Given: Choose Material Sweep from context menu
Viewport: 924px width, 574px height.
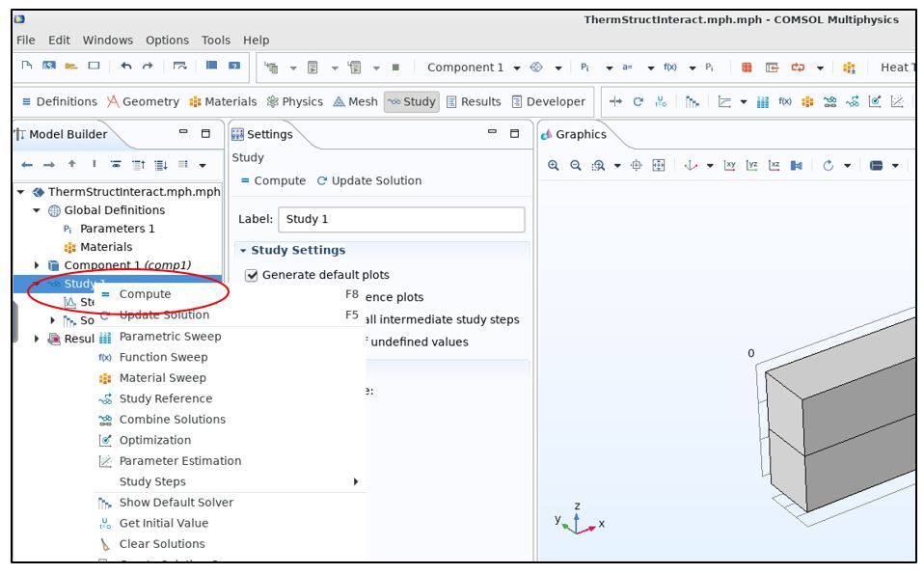Looking at the screenshot, I should tap(230, 378).
